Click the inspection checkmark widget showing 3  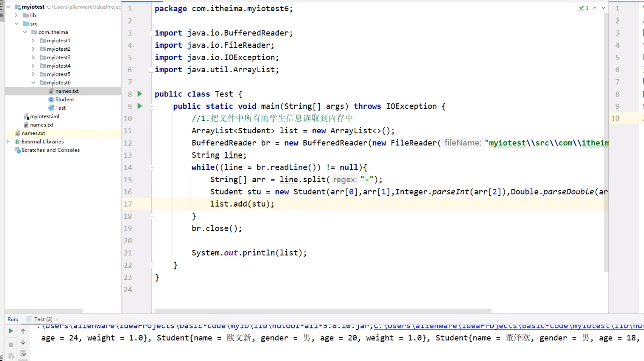(x=583, y=8)
